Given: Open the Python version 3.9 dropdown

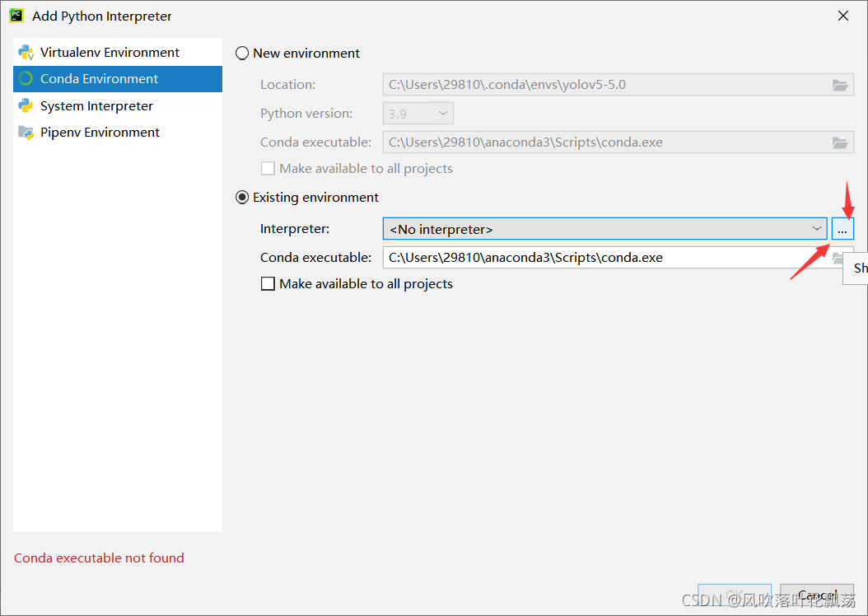Looking at the screenshot, I should click(x=418, y=114).
